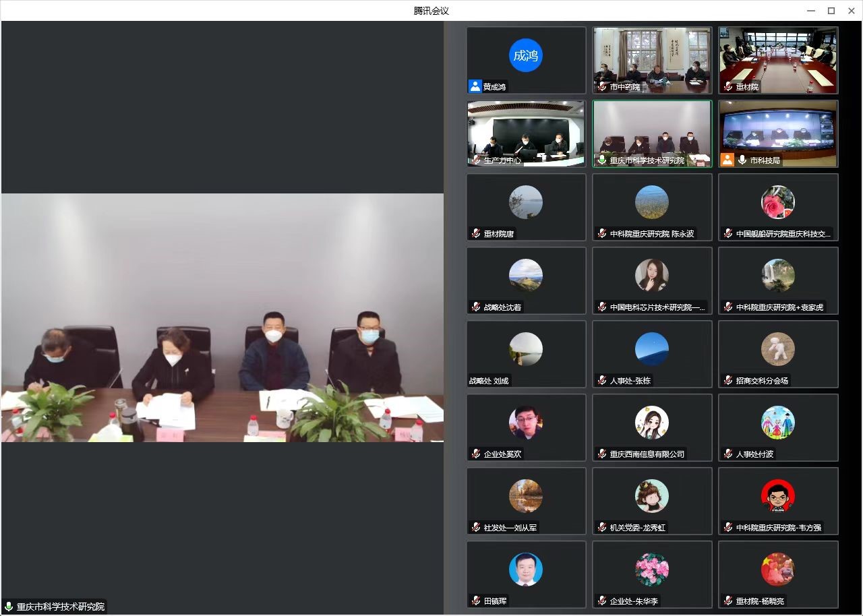Click the flower avatar of 企业处-朱华李
The width and height of the screenshot is (863, 616).
(652, 570)
